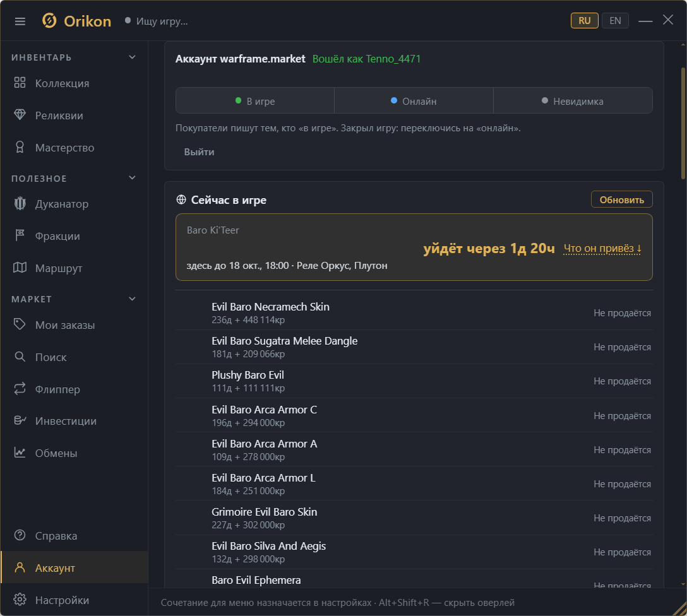
Task: Select Evil Baro Arca Armor L
Action: pos(414,484)
